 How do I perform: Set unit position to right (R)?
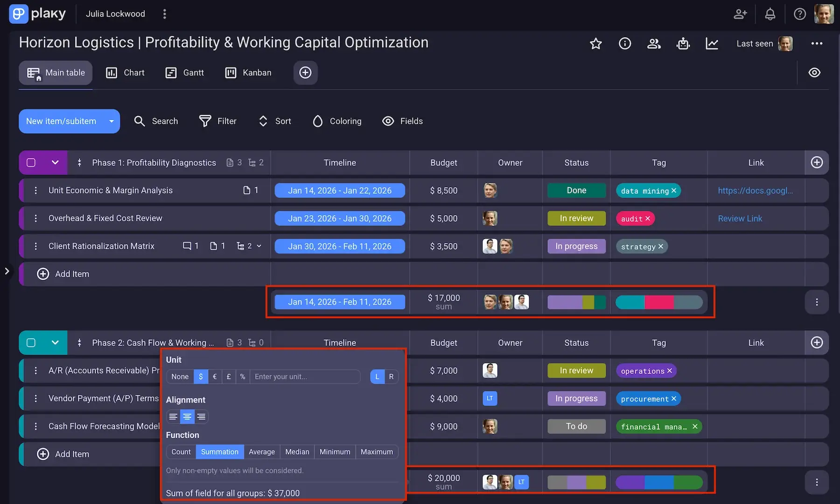[391, 377]
